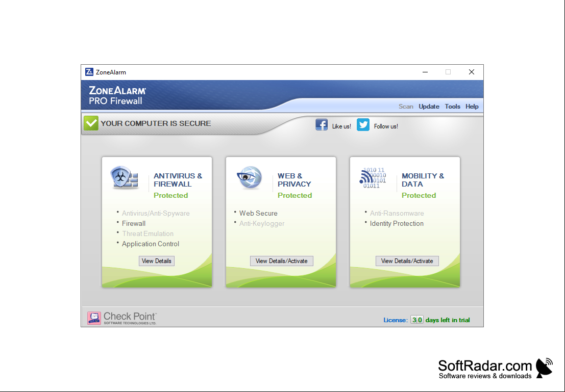Click View Details under Antivirus & Firewall
This screenshot has height=392, width=565.
(156, 261)
